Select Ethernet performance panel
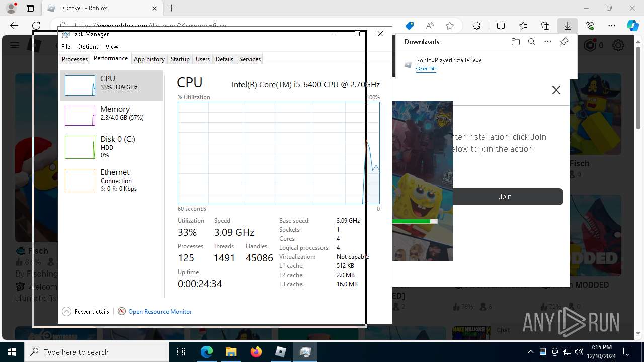Screen dimensions: 644x362 point(111,180)
